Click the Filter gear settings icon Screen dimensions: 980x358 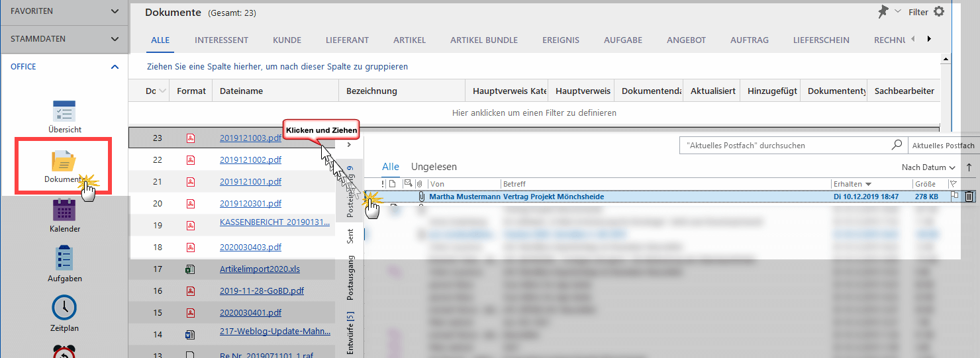pos(938,12)
